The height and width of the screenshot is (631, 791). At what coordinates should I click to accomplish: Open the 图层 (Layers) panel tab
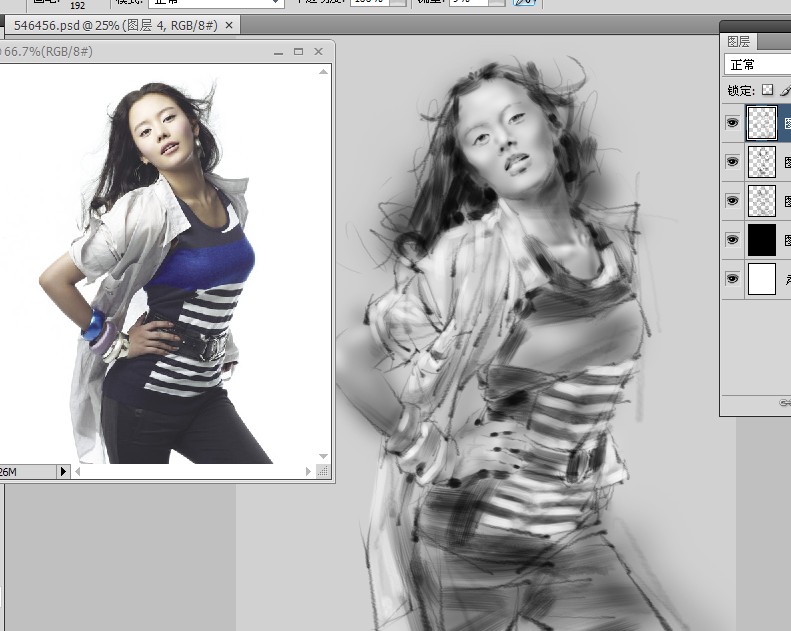click(738, 41)
